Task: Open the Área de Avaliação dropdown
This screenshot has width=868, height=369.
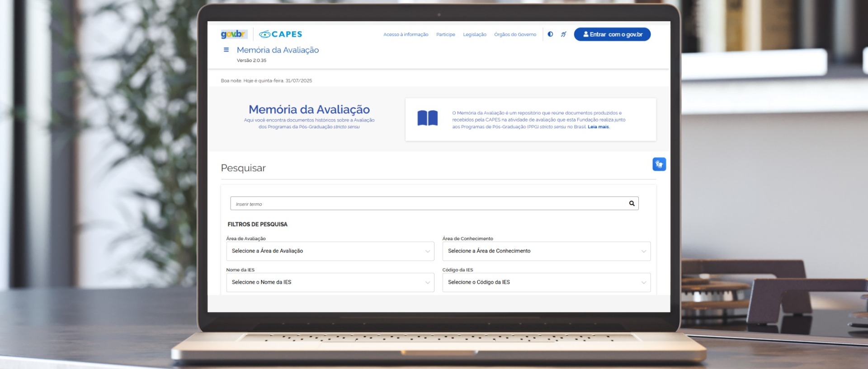Action: (330, 251)
